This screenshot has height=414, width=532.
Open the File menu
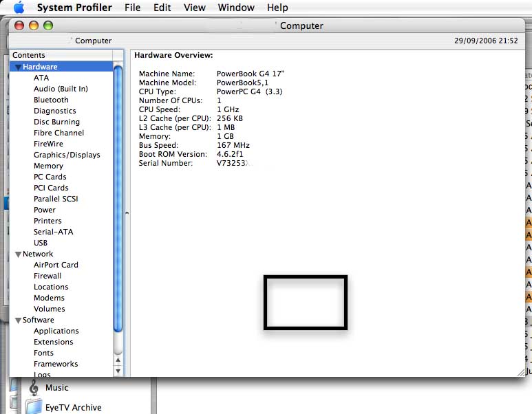click(x=132, y=8)
